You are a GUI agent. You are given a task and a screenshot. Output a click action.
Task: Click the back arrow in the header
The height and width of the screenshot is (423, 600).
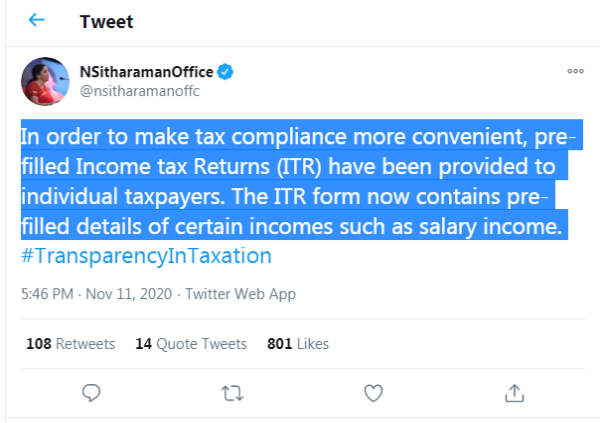click(x=37, y=20)
